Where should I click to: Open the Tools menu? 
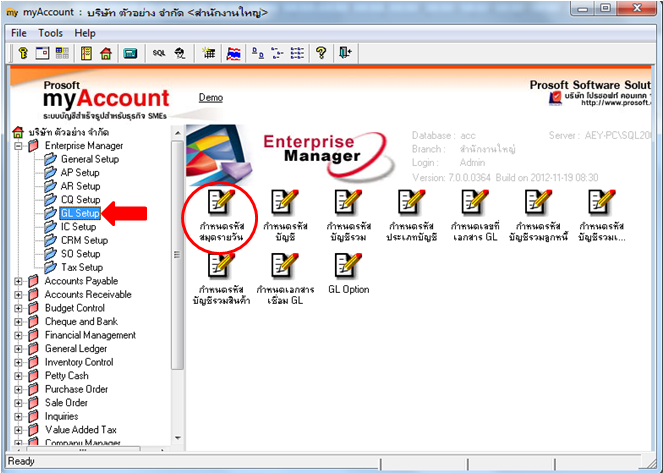coord(50,33)
